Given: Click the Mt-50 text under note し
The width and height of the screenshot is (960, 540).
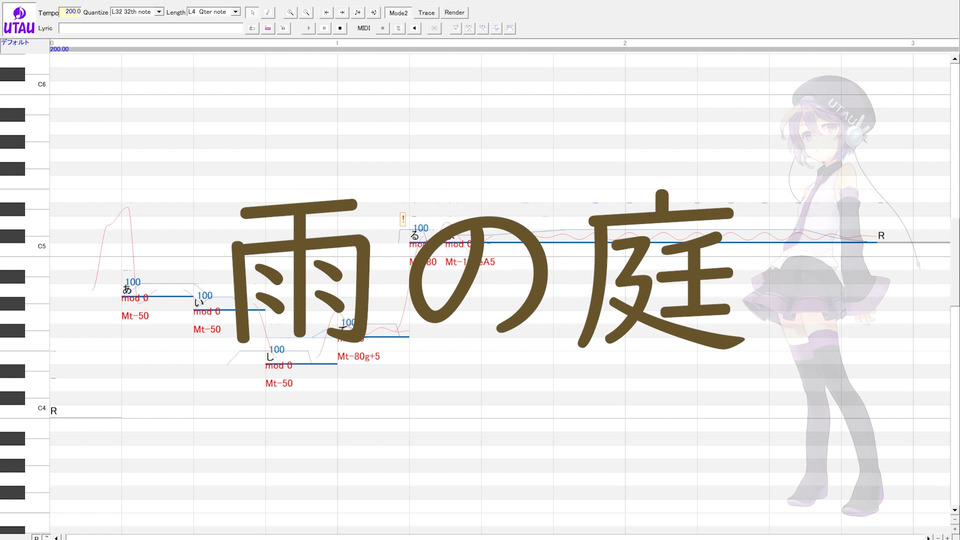Looking at the screenshot, I should pyautogui.click(x=279, y=383).
